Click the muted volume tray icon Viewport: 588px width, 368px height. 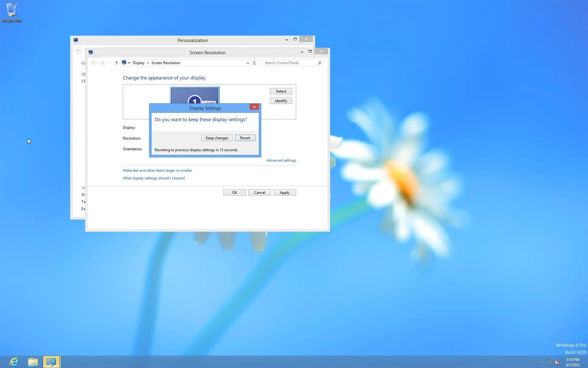click(x=557, y=362)
